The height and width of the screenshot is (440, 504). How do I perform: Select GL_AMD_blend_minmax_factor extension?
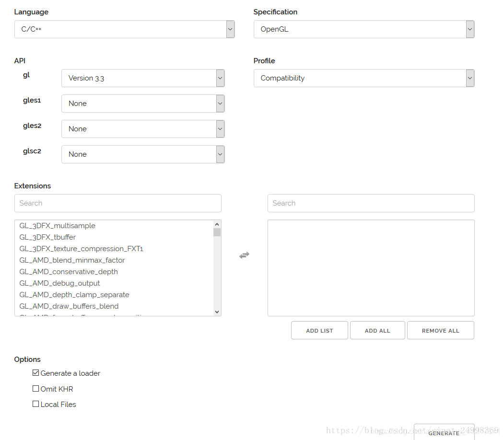pos(114,260)
